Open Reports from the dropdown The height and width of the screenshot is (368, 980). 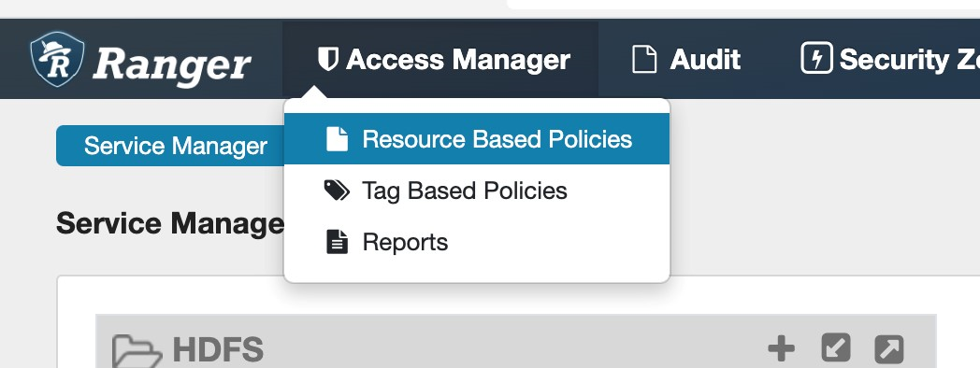click(x=477, y=242)
